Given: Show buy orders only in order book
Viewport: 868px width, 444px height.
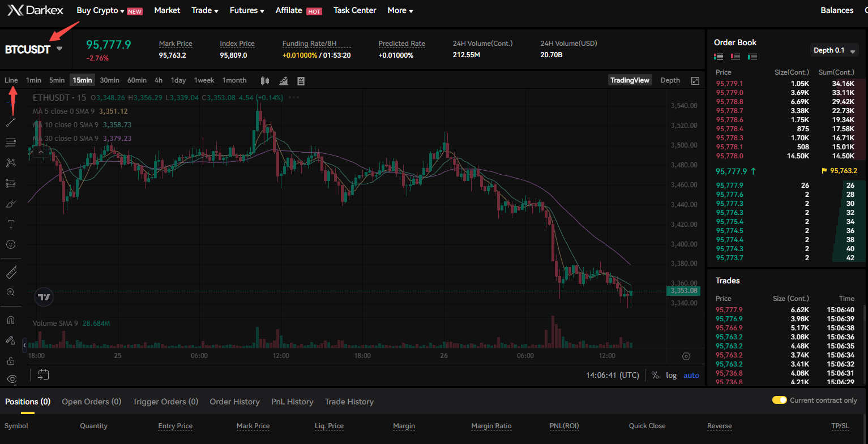Looking at the screenshot, I should [752, 57].
